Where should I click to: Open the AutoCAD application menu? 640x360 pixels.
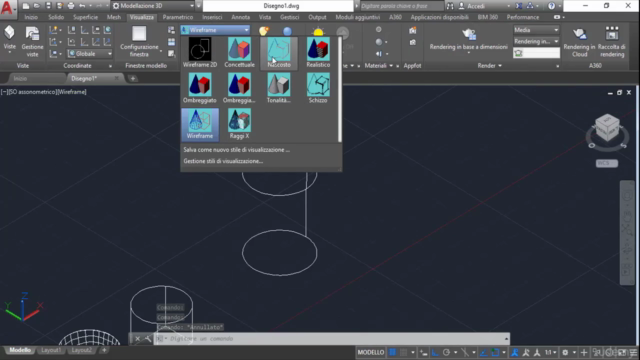(x=7, y=8)
